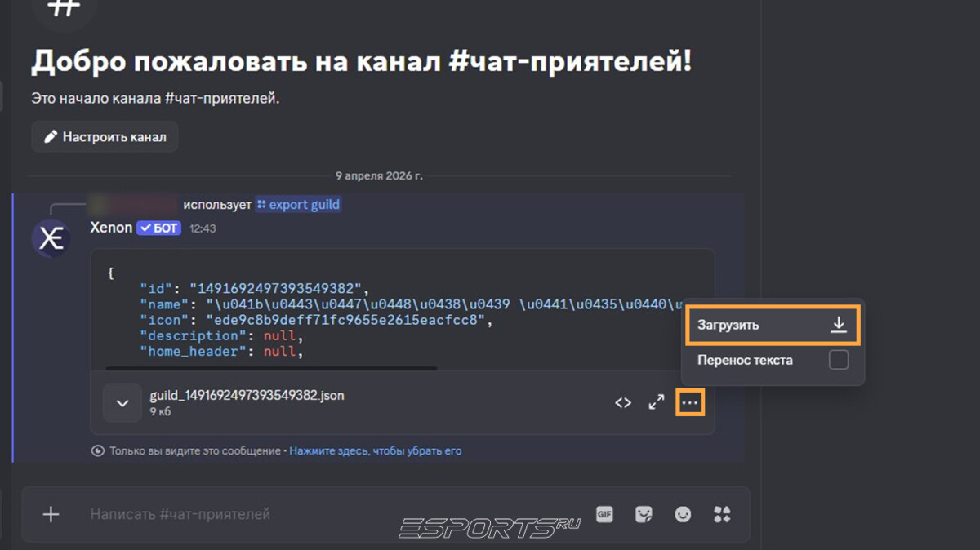Click the download arrow next to Загрузить
The width and height of the screenshot is (980, 550).
[838, 324]
